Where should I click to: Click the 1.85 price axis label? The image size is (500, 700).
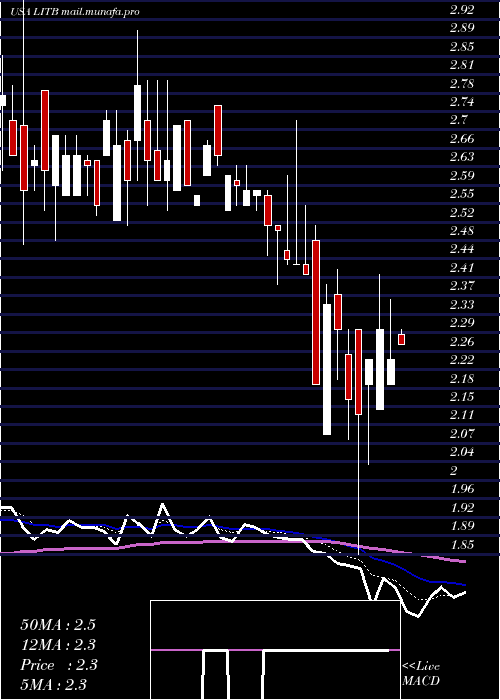coord(462,544)
